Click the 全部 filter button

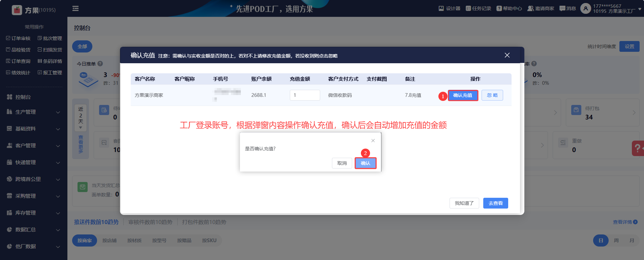click(x=82, y=46)
